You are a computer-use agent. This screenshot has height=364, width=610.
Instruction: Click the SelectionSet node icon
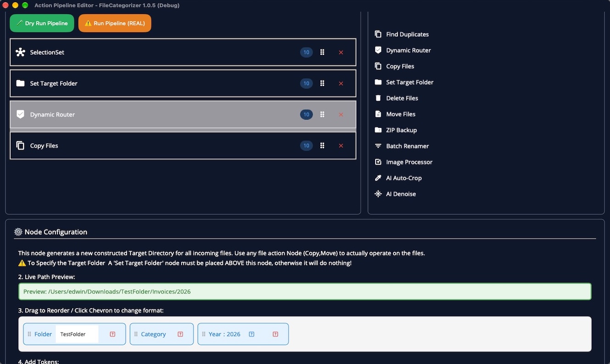20,52
